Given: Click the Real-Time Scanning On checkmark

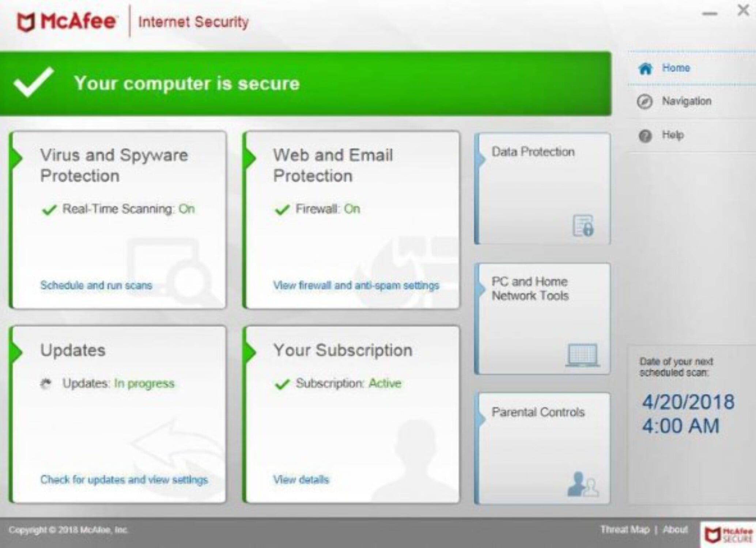Looking at the screenshot, I should 49,210.
